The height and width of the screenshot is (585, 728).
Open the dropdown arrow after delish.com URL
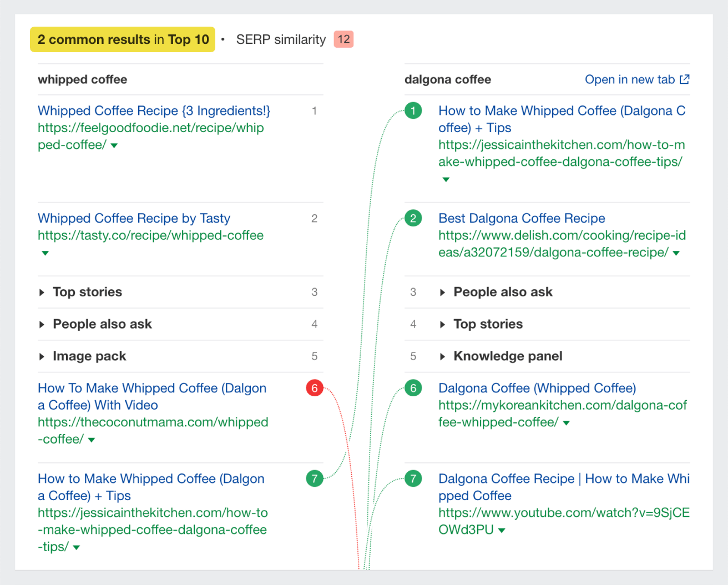676,253
